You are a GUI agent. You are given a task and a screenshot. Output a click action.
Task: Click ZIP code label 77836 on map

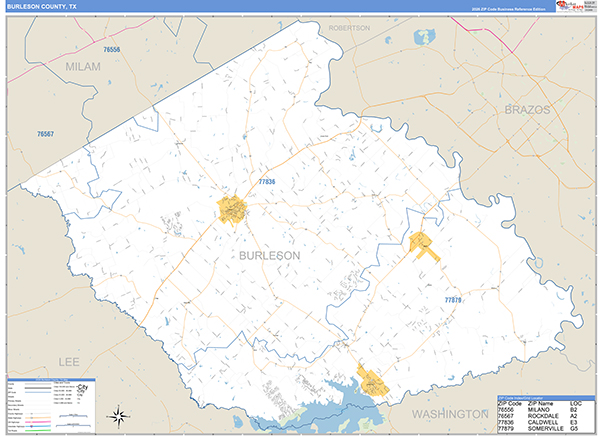[267, 181]
